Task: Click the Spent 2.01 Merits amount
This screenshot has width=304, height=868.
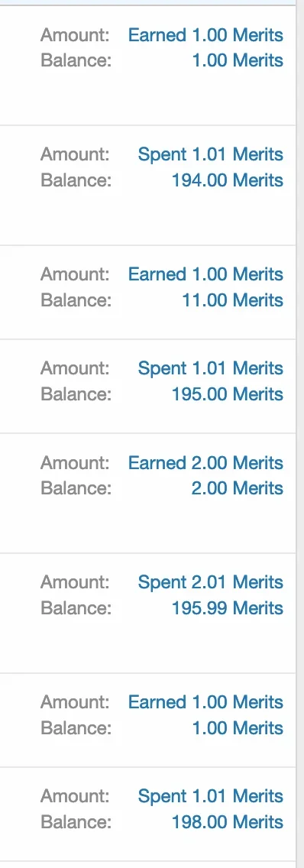Action: 210,582
